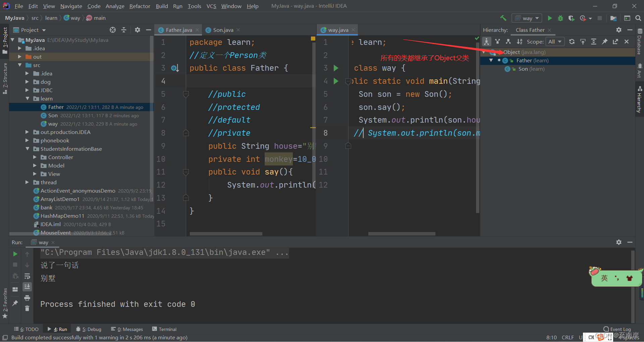The height and width of the screenshot is (342, 644).
Task: Expand the .idea folder under MyJava
Action: click(x=20, y=48)
